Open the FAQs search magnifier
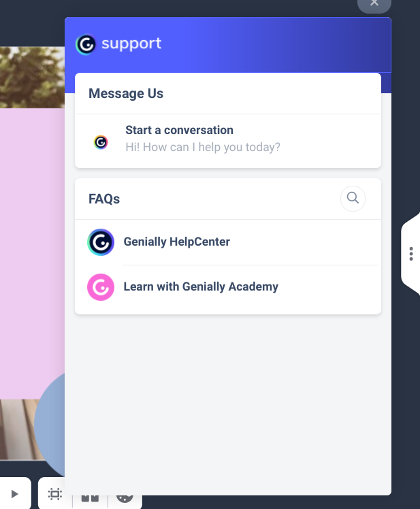 click(353, 198)
